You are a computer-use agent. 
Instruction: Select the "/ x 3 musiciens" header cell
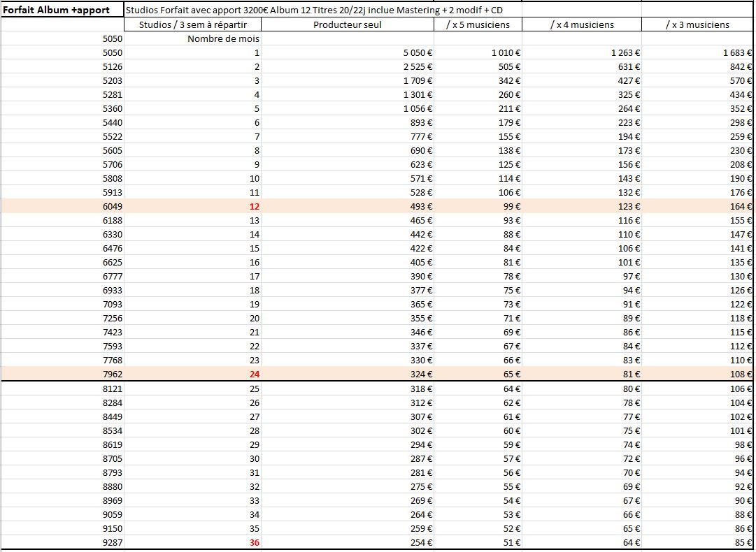(697, 25)
